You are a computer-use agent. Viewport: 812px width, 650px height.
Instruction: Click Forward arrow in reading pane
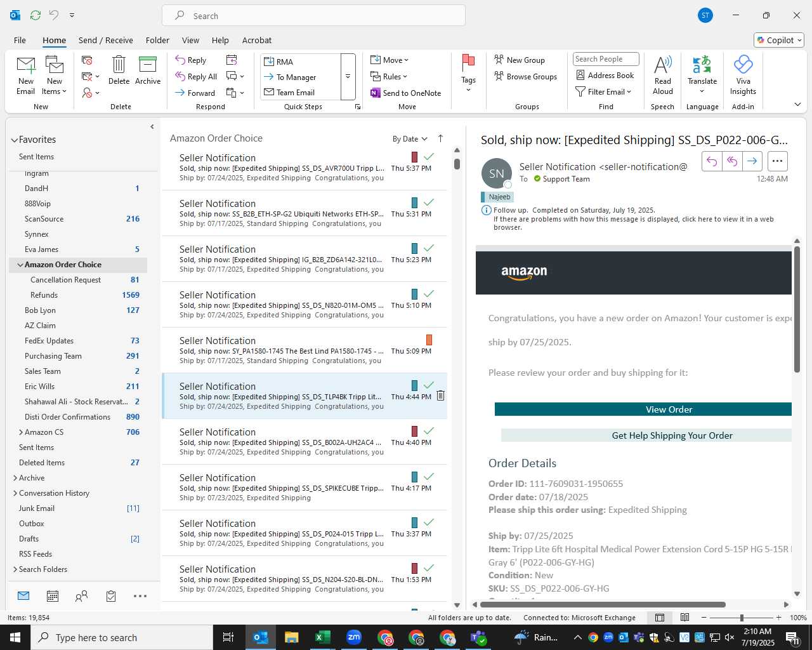(x=752, y=161)
